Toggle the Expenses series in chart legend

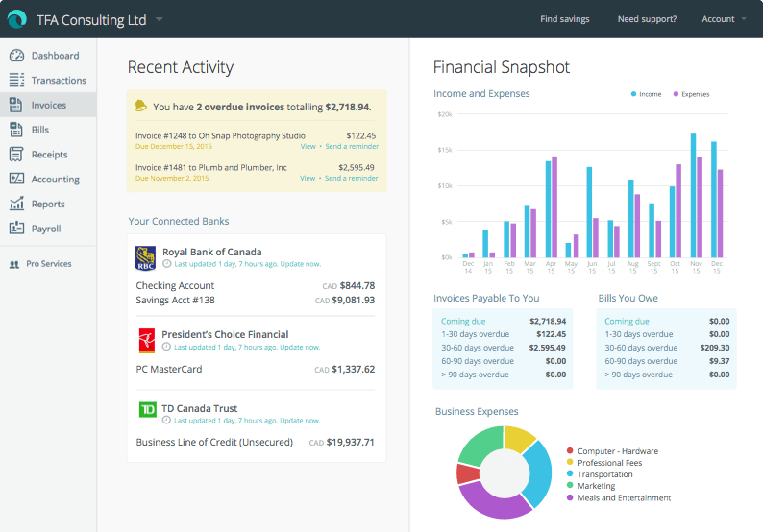(x=690, y=94)
